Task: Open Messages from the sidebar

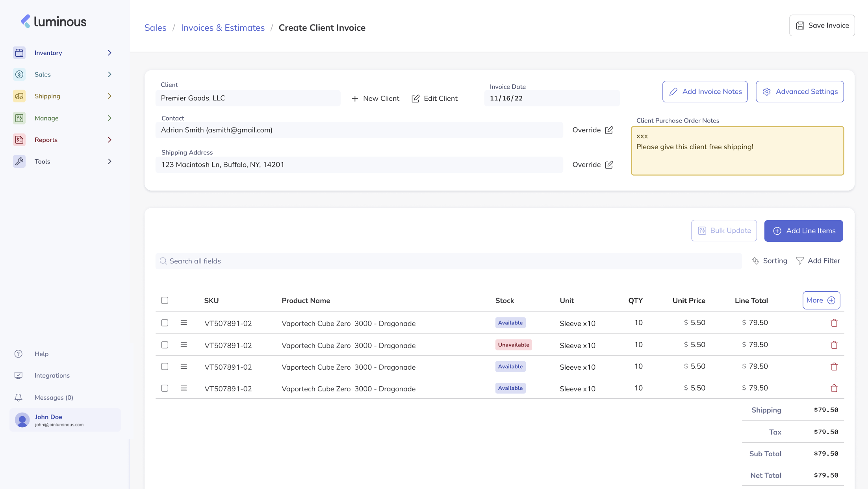Action: (54, 397)
